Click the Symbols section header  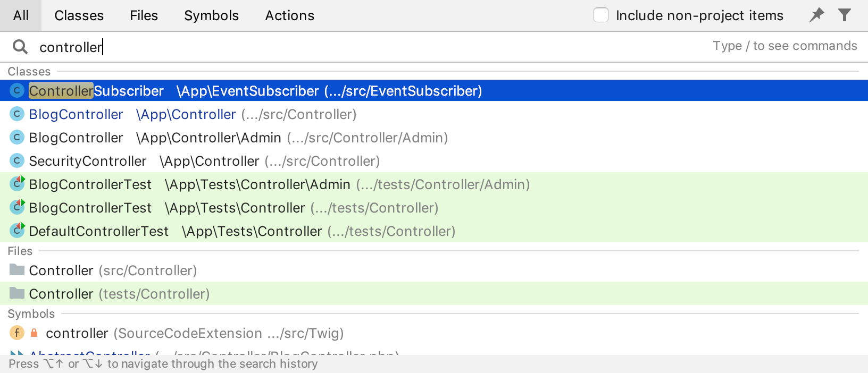click(31, 313)
